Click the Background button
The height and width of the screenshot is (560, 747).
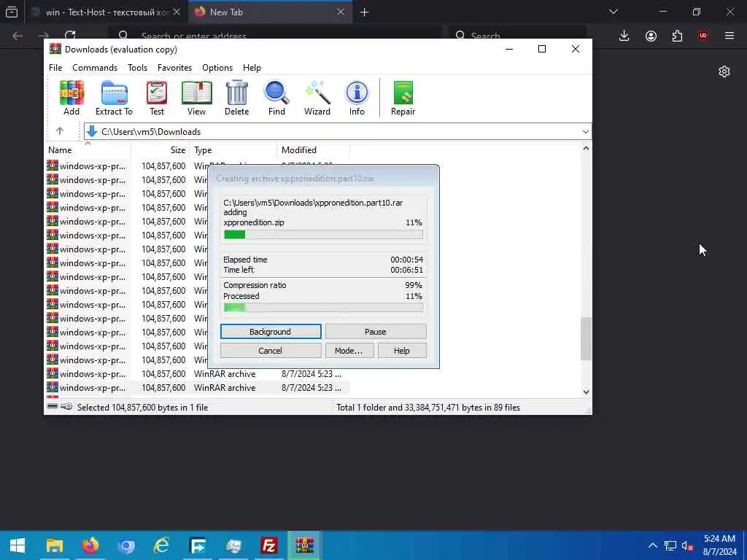tap(271, 332)
